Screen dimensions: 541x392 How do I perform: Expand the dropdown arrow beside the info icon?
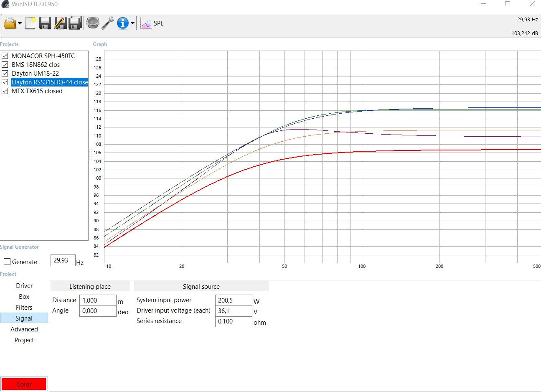point(132,23)
